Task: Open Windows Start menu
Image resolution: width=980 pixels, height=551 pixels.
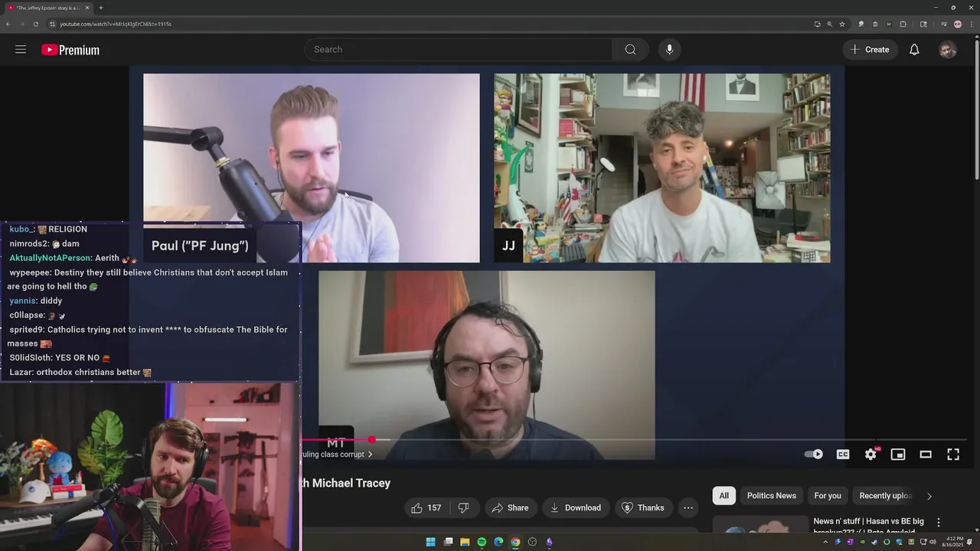Action: 430,542
